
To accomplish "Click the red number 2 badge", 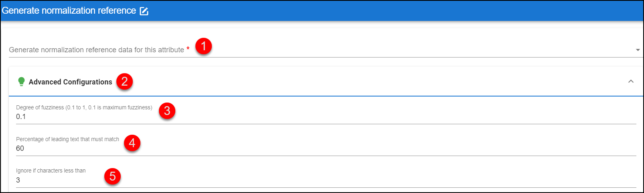I will point(124,82).
